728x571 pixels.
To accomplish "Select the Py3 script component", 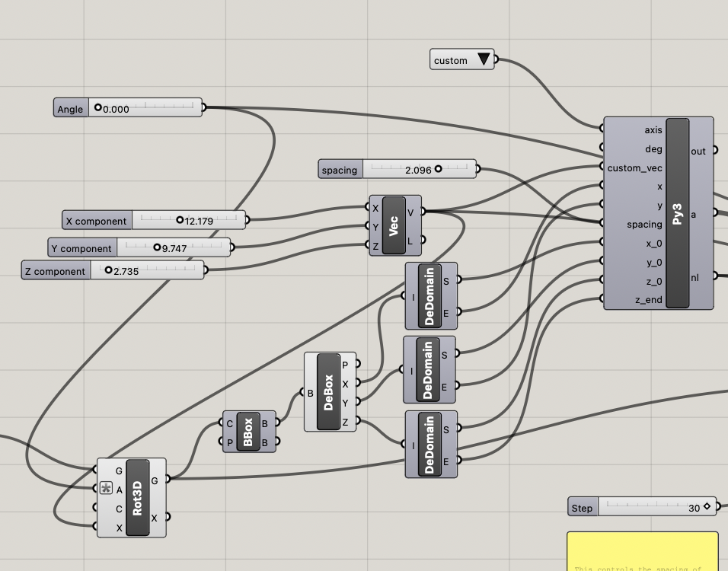I will [x=677, y=213].
